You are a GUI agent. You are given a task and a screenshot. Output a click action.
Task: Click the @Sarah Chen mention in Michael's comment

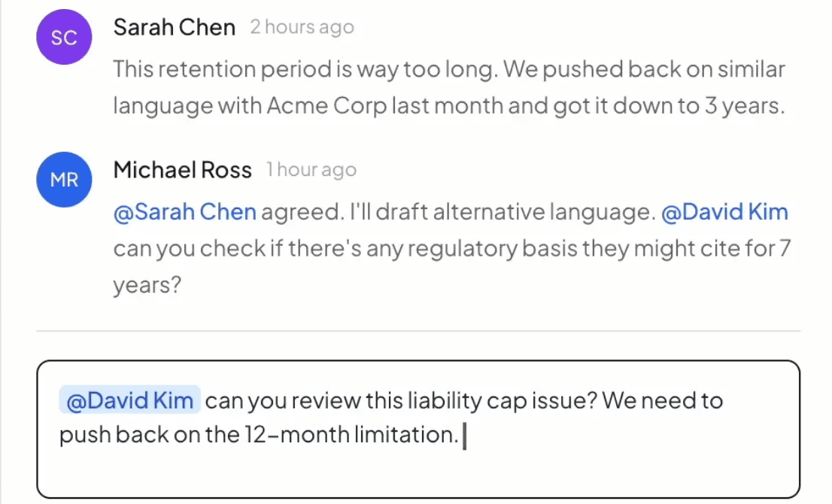click(184, 212)
